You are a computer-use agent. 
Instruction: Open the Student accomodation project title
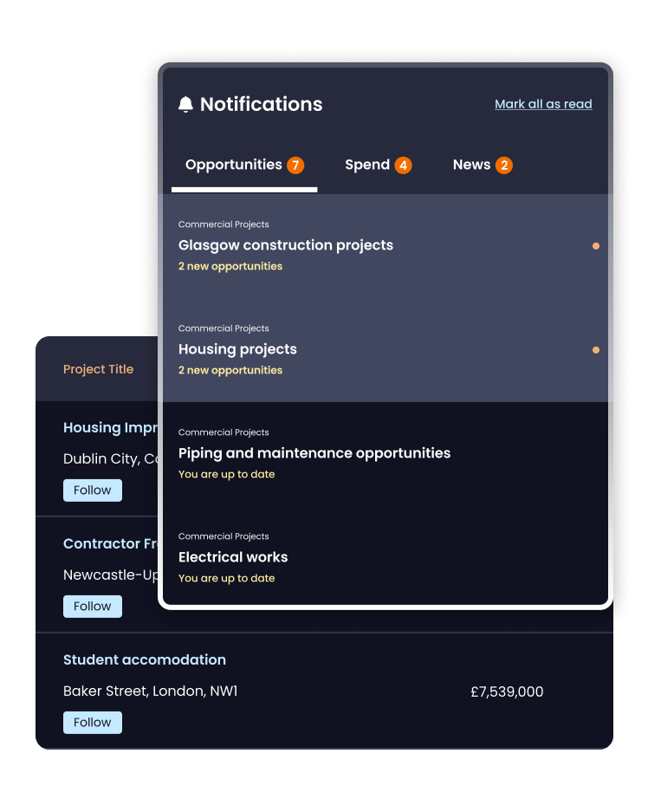click(x=145, y=659)
